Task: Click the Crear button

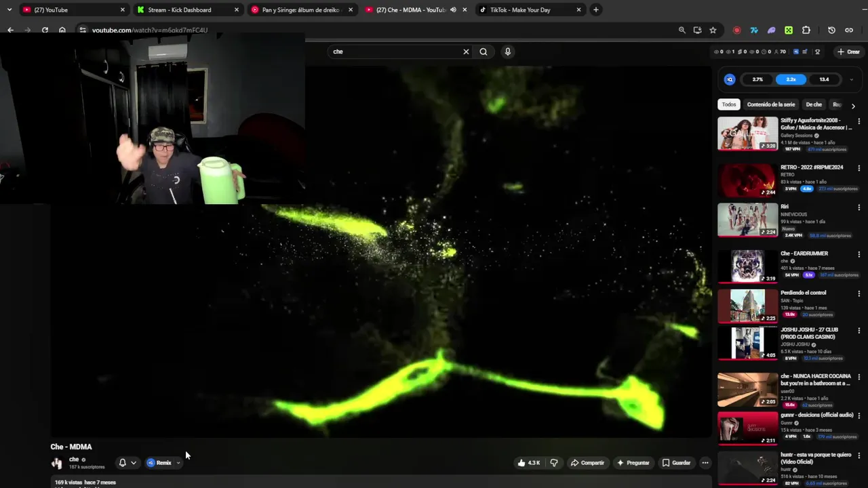Action: (848, 52)
